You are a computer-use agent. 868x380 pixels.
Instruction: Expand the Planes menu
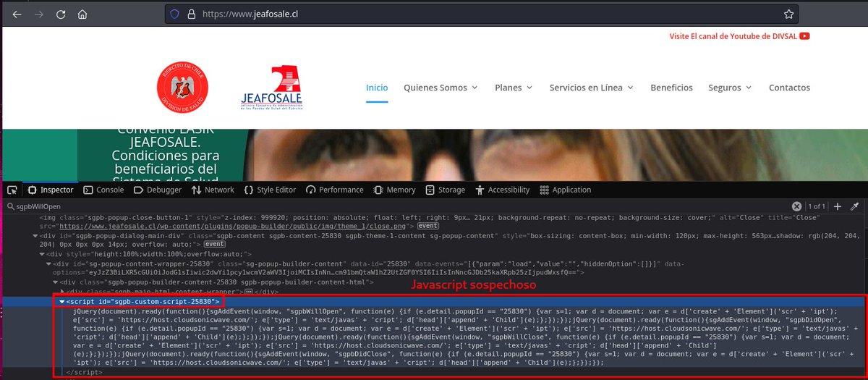514,88
